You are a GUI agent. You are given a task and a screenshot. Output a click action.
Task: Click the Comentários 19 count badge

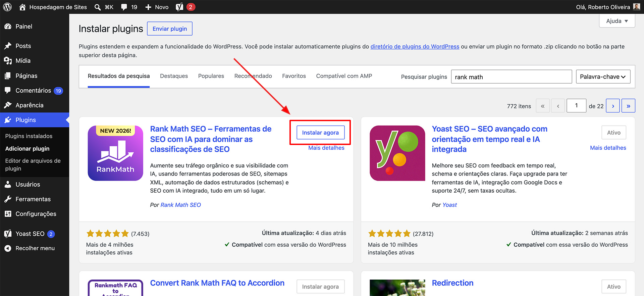coord(58,91)
